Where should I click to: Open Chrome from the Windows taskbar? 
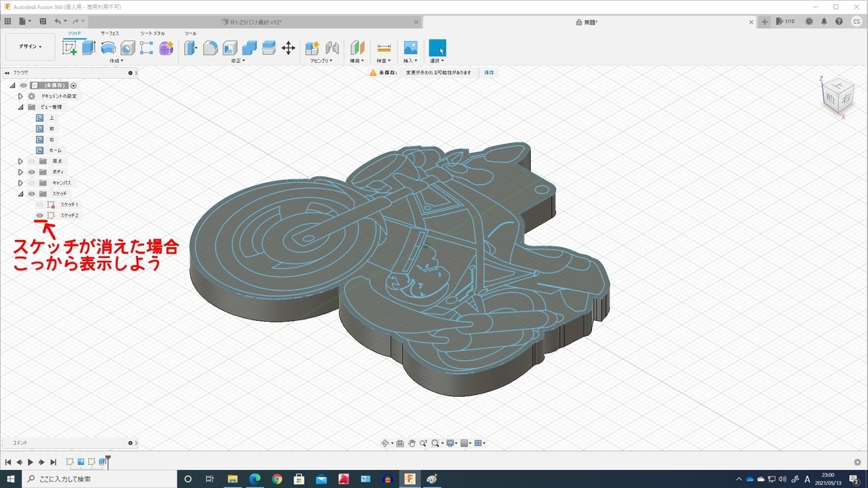tap(277, 479)
